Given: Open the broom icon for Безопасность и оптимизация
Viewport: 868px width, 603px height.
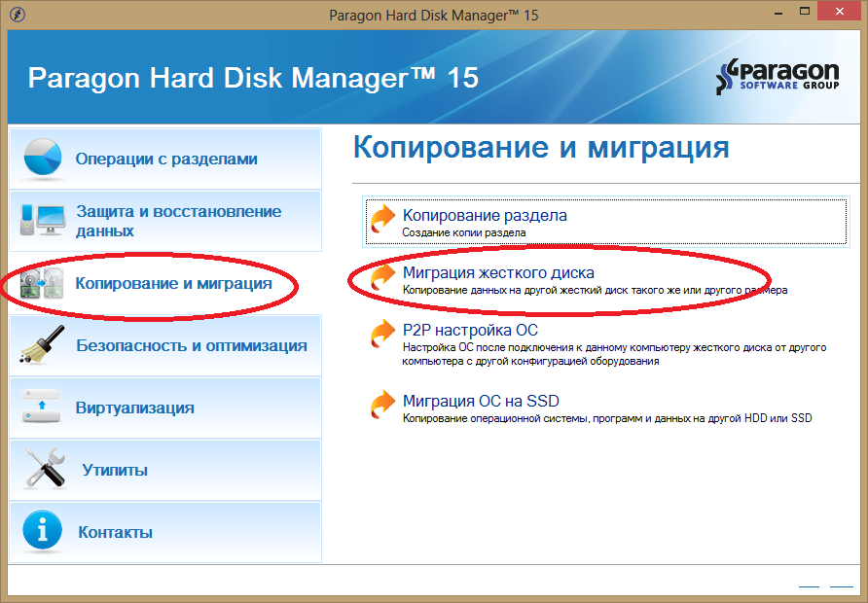Looking at the screenshot, I should point(43,344).
